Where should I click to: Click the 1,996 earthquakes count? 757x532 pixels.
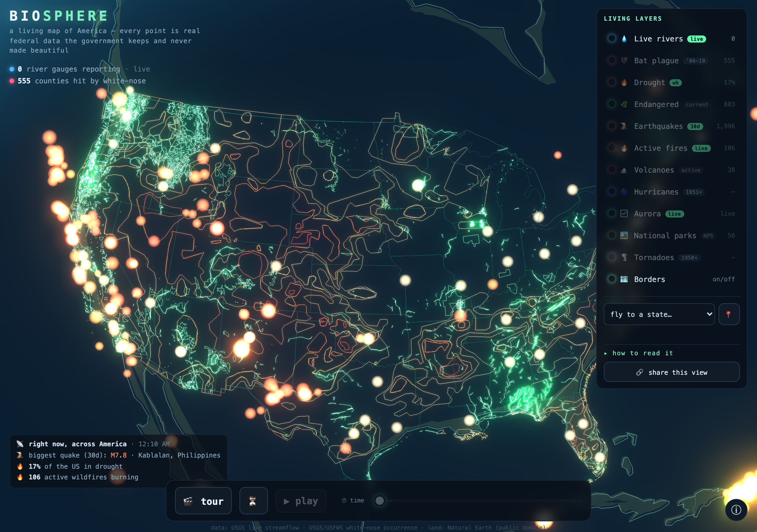click(725, 126)
